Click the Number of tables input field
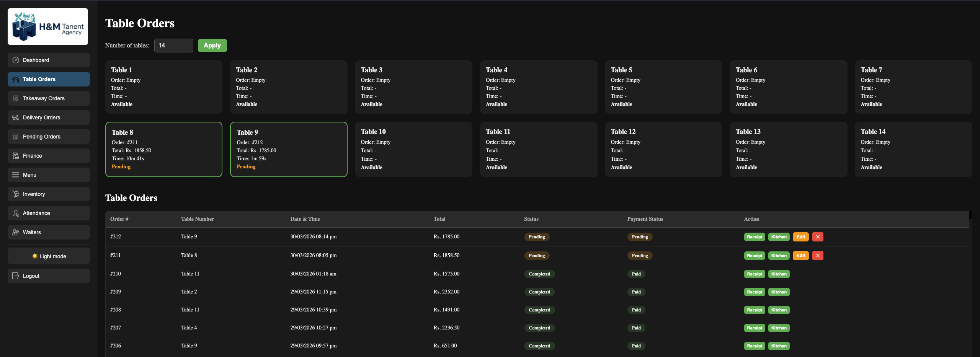The image size is (980, 357). (173, 46)
